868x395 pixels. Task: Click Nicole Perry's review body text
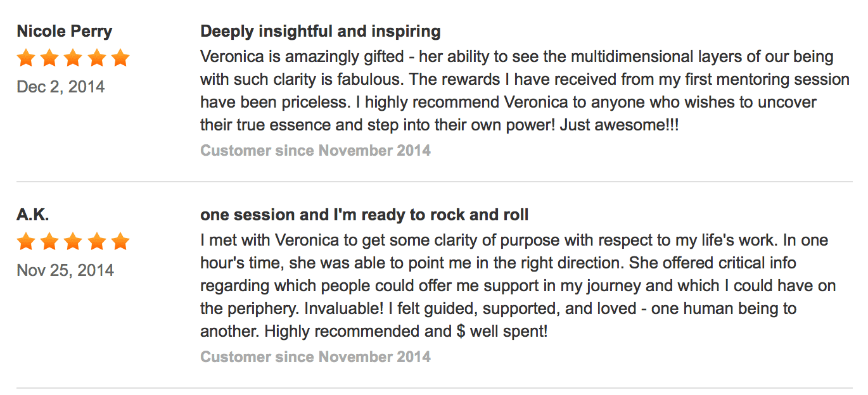[525, 91]
